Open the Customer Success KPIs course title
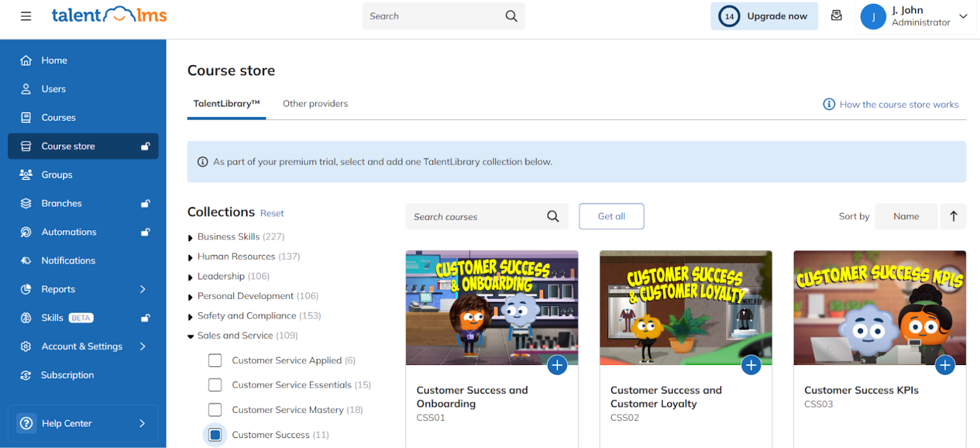 (861, 390)
